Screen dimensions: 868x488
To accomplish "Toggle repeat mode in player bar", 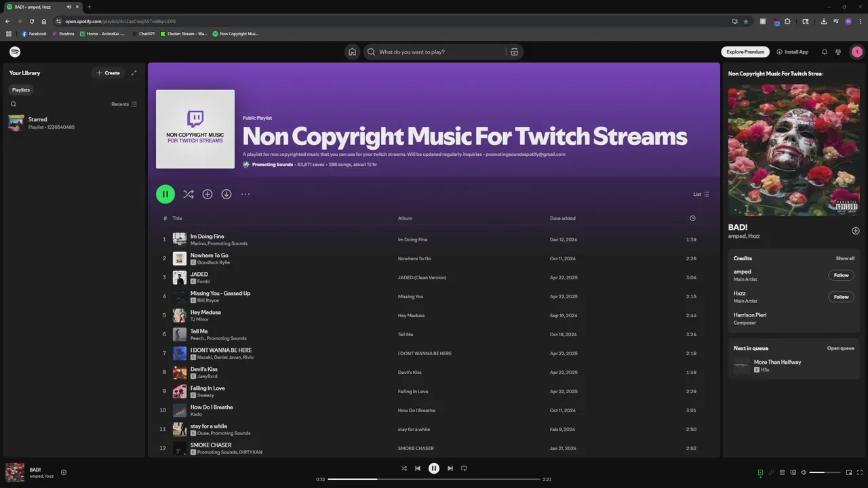I will click(x=464, y=468).
